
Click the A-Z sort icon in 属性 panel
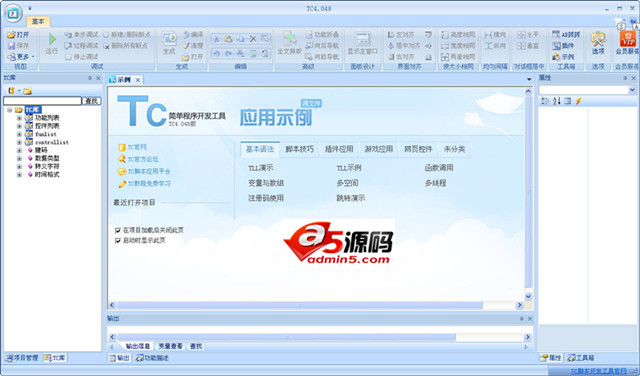[556, 101]
